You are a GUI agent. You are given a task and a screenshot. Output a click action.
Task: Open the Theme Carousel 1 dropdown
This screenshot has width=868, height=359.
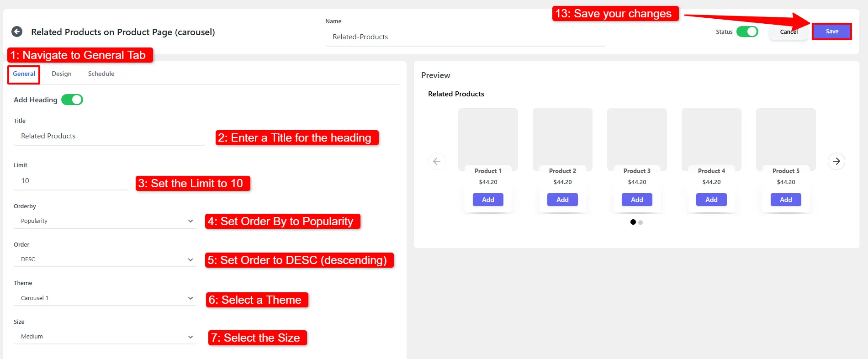click(105, 298)
